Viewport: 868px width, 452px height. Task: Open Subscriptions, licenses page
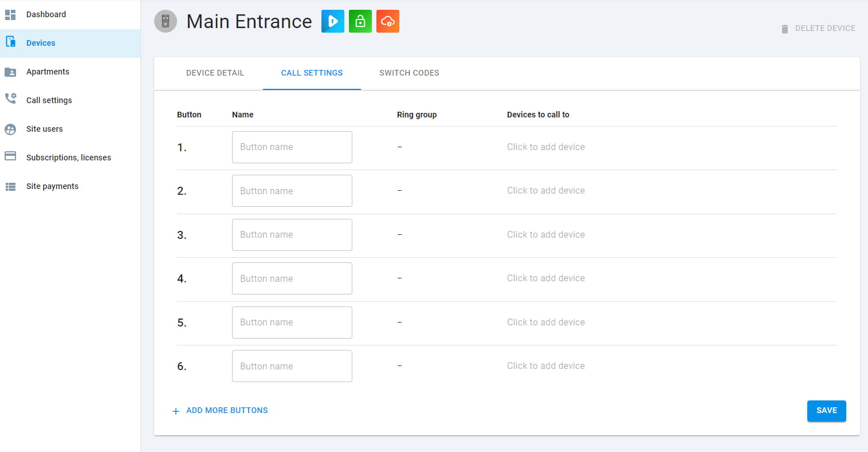click(x=70, y=158)
